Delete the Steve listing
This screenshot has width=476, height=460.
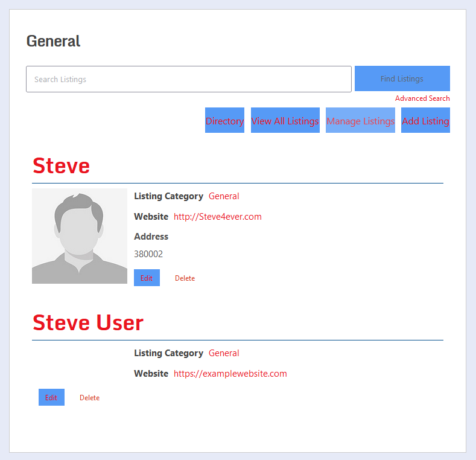(185, 278)
